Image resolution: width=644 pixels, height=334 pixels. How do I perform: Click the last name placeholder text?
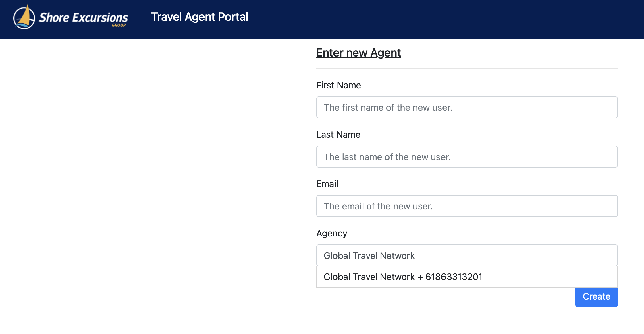tap(387, 157)
